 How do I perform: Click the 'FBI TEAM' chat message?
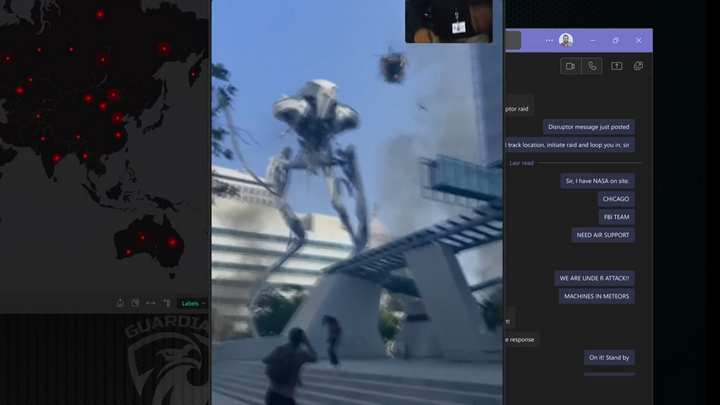click(617, 217)
